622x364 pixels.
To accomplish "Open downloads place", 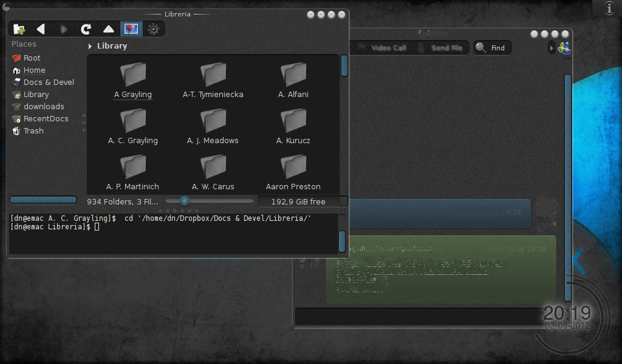I will tap(38, 107).
